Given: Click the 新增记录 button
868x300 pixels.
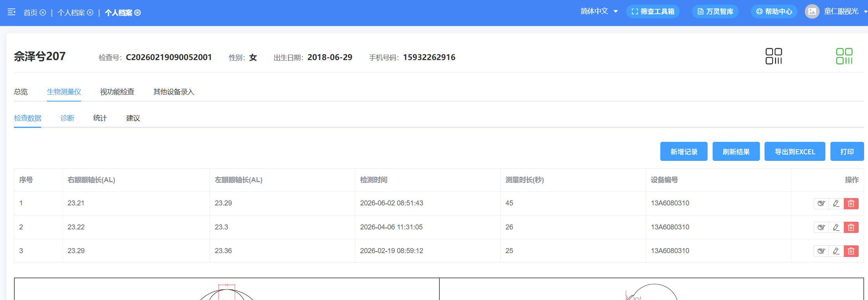Looking at the screenshot, I should pos(684,151).
